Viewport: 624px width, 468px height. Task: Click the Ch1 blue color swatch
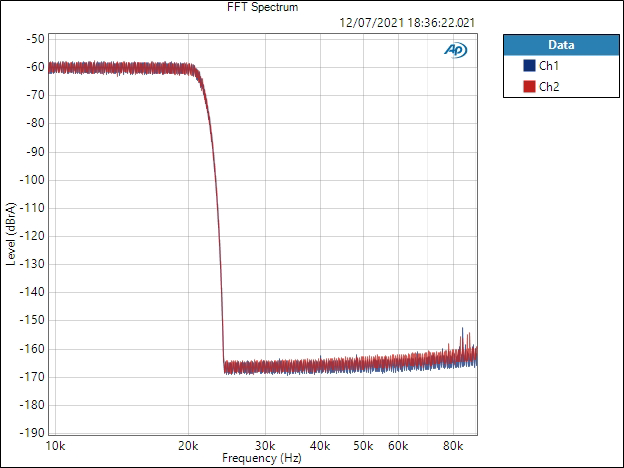tap(529, 66)
